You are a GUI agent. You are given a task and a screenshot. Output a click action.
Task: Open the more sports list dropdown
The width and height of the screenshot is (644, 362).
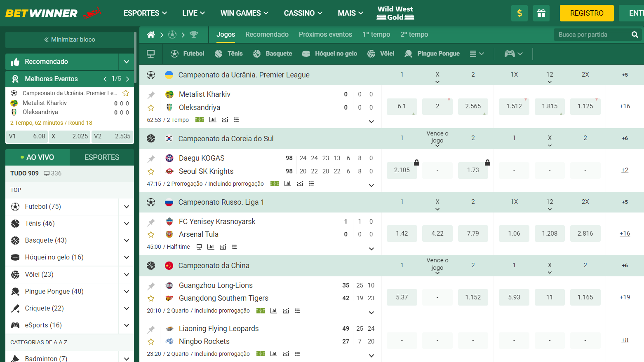477,54
